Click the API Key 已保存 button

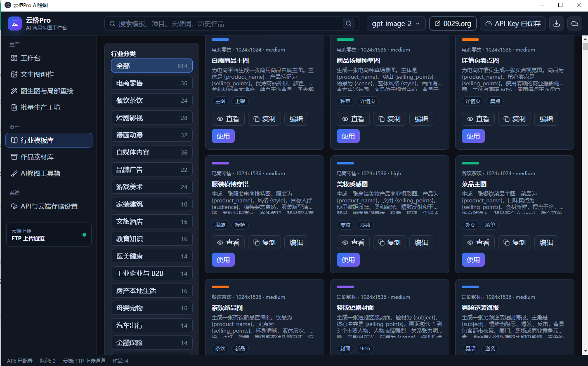coord(513,23)
